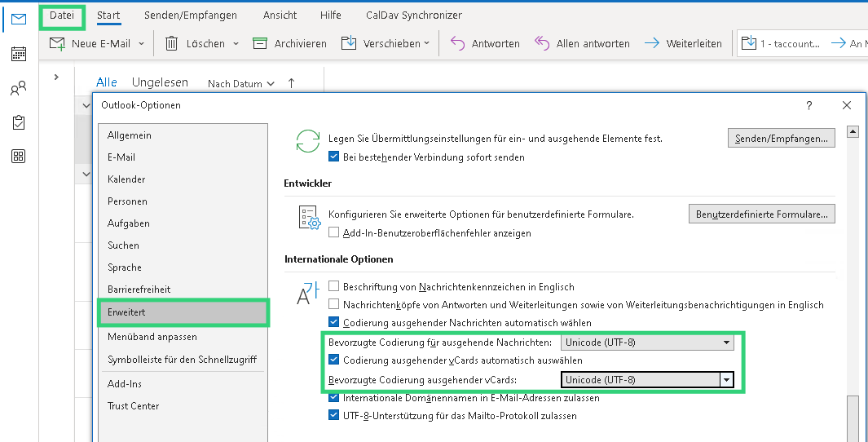Click the Weiterleiten forward arrow
868x442 pixels.
[x=651, y=44]
